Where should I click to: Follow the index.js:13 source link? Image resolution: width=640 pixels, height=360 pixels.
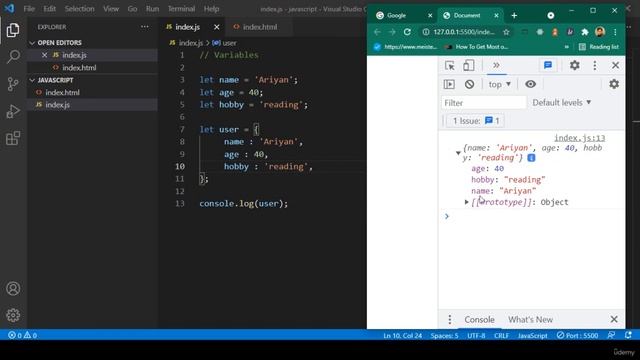580,138
